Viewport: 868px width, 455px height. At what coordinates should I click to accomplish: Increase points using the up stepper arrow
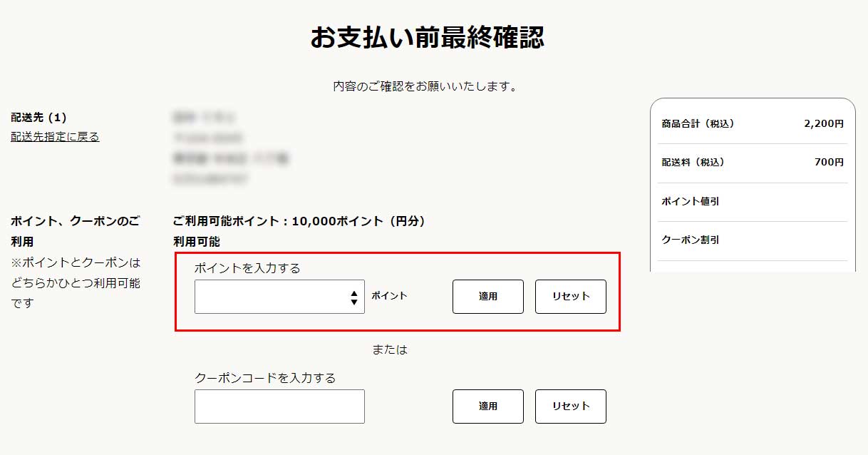tap(354, 292)
